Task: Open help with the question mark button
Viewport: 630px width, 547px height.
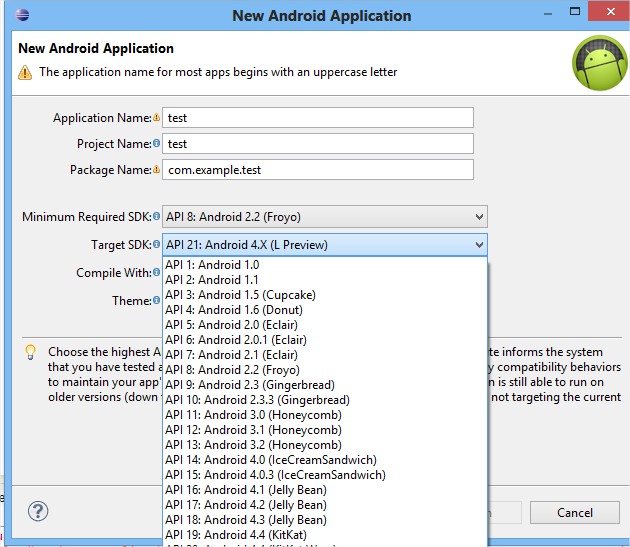Action: tap(38, 511)
